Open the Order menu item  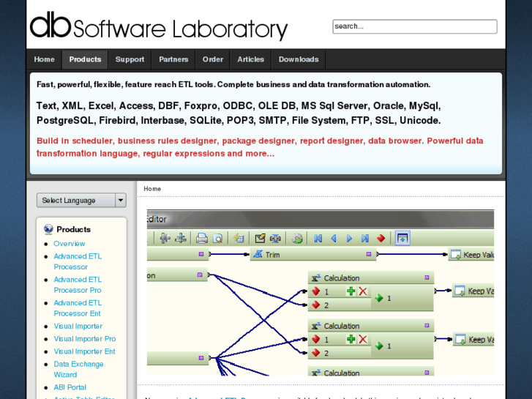(213, 59)
